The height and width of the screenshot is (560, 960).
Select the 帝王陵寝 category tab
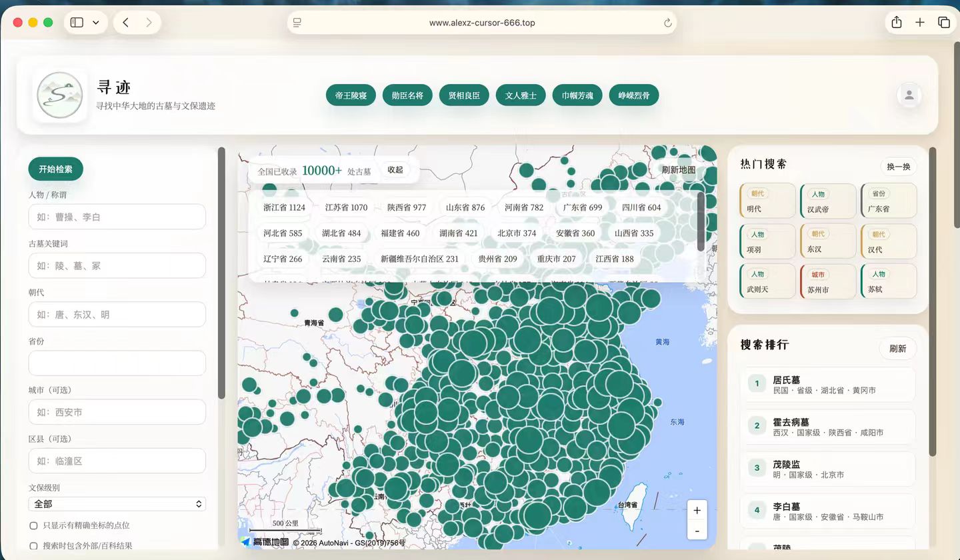[x=351, y=95]
